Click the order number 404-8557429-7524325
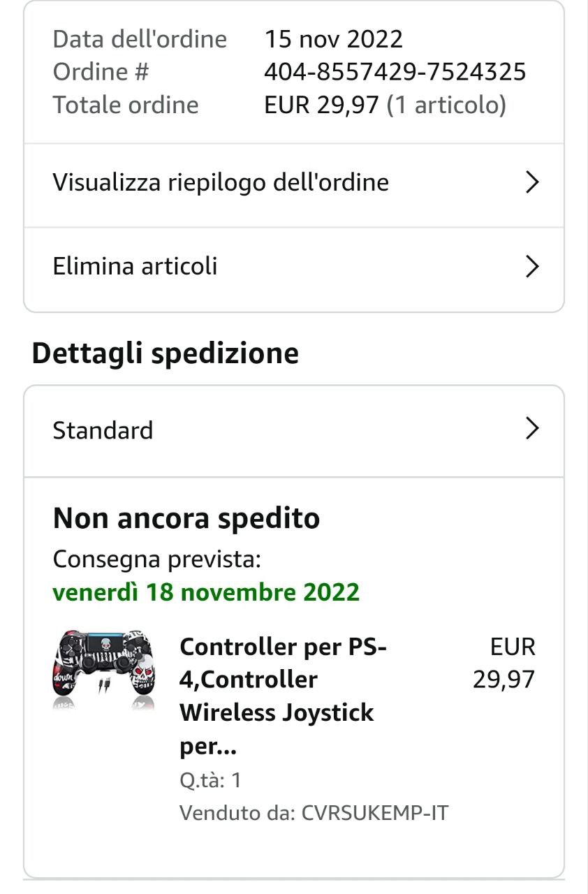 point(395,72)
